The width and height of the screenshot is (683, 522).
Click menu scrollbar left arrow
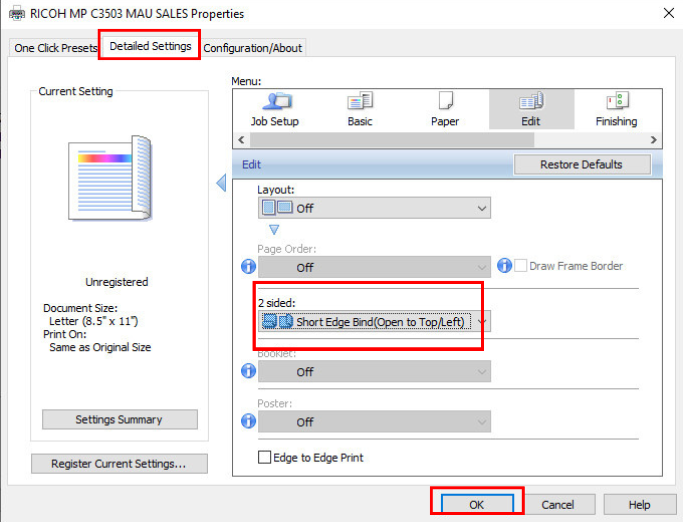click(x=241, y=140)
